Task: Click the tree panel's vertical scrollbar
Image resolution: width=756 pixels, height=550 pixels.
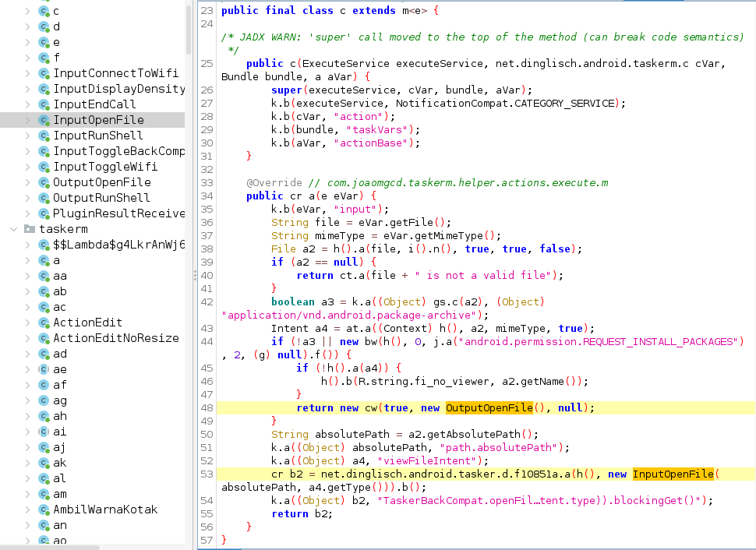Action: 189,29
